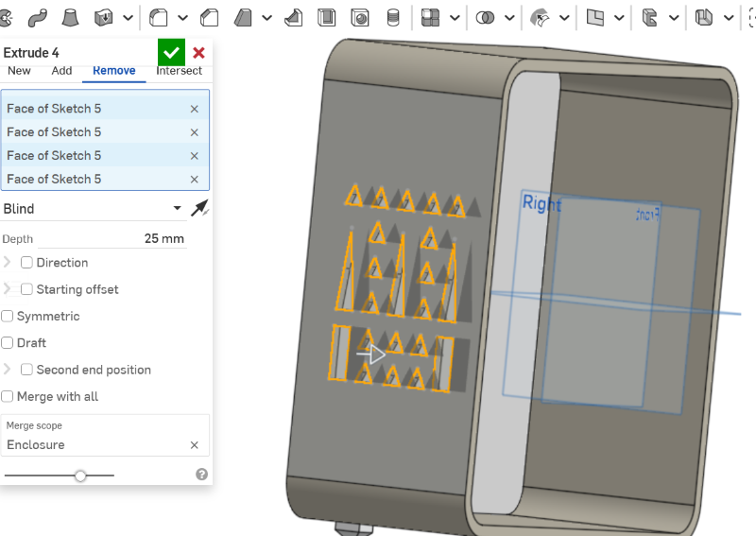Check the Merge with all option
Image resolution: width=756 pixels, height=536 pixels.
point(8,396)
